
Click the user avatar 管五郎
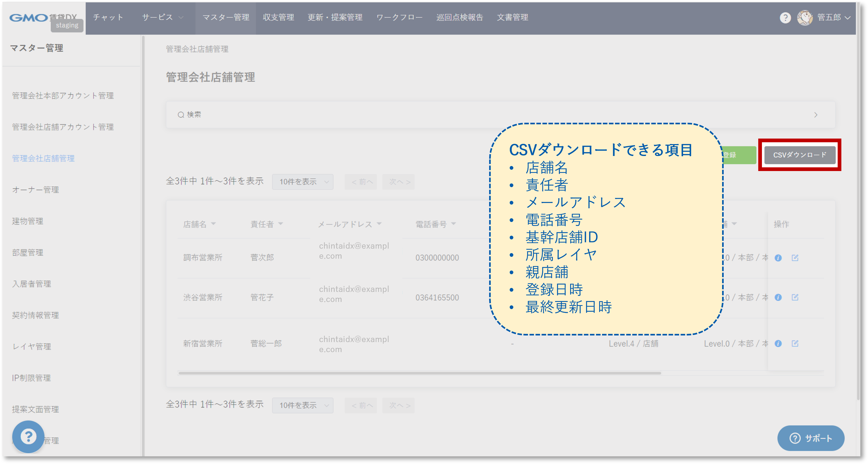805,17
